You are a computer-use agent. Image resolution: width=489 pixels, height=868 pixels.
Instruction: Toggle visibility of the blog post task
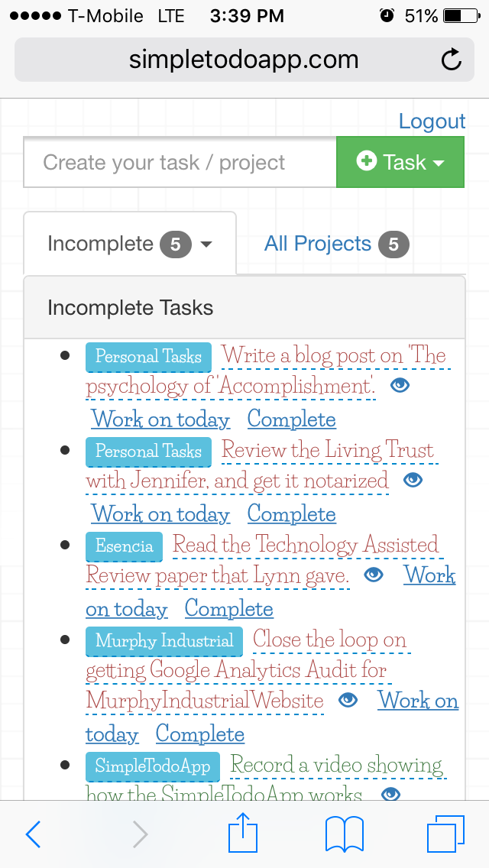point(400,386)
